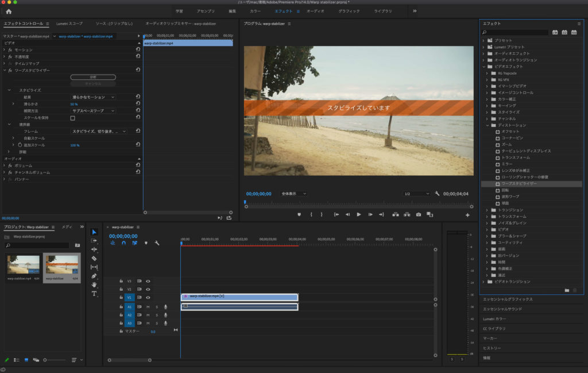
Task: Enable the スケールを保持 checkbox
Action: pos(73,118)
